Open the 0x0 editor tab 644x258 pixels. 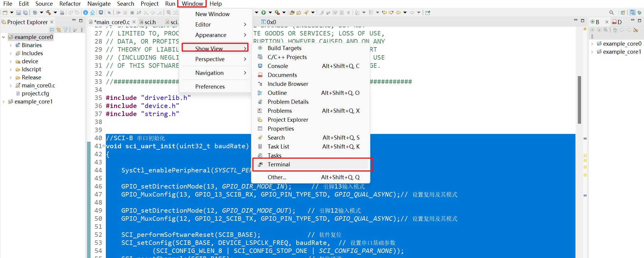click(269, 22)
